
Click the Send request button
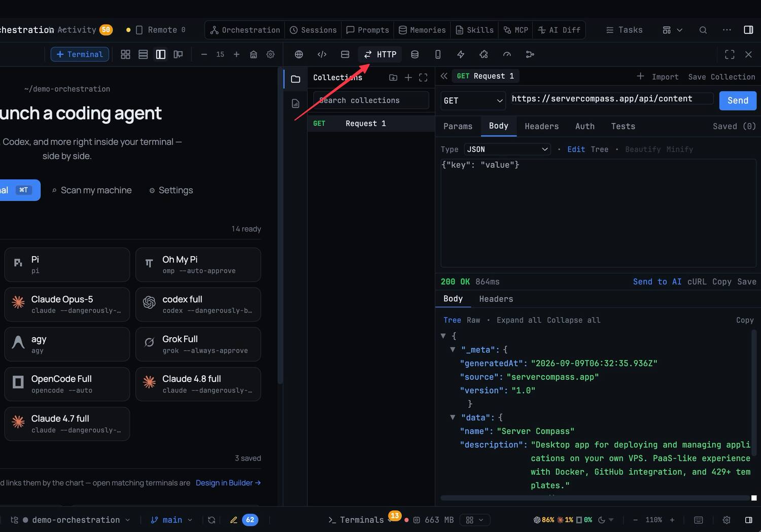(x=738, y=100)
